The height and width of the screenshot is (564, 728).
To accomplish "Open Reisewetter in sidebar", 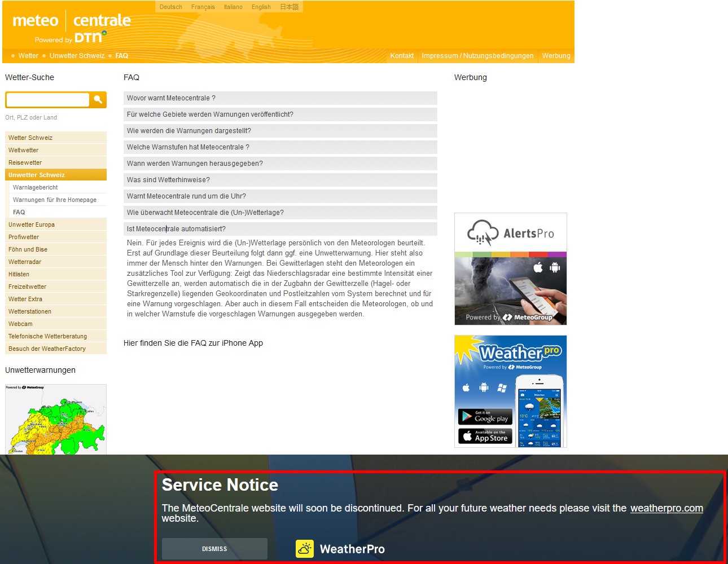I will pyautogui.click(x=56, y=162).
